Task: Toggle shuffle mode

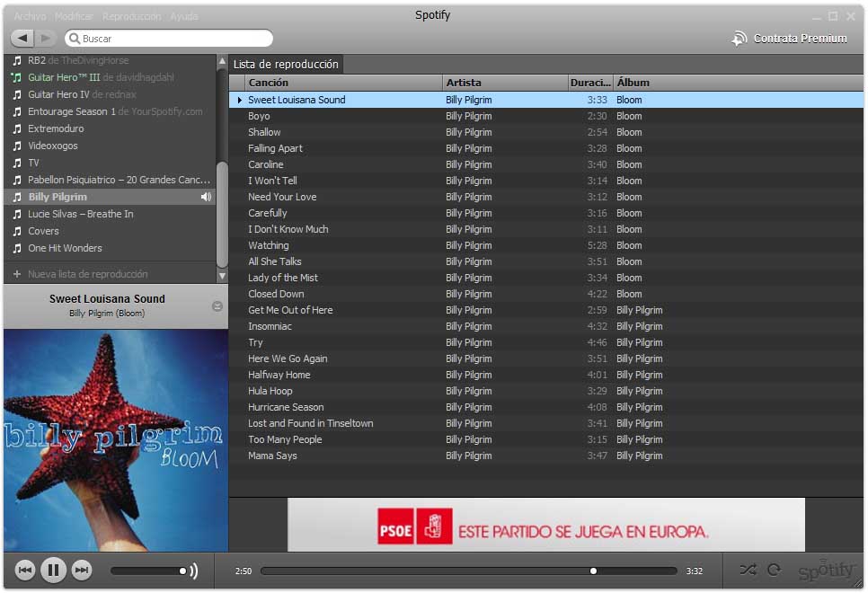Action: (748, 570)
